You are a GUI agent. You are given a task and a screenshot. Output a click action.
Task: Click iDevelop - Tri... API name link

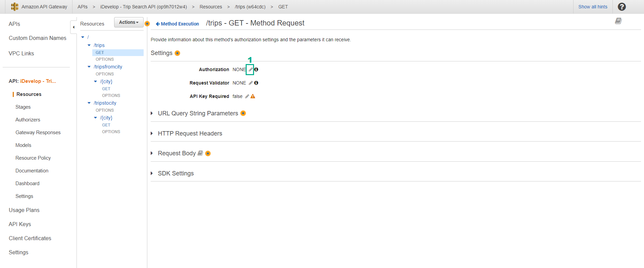tap(38, 81)
